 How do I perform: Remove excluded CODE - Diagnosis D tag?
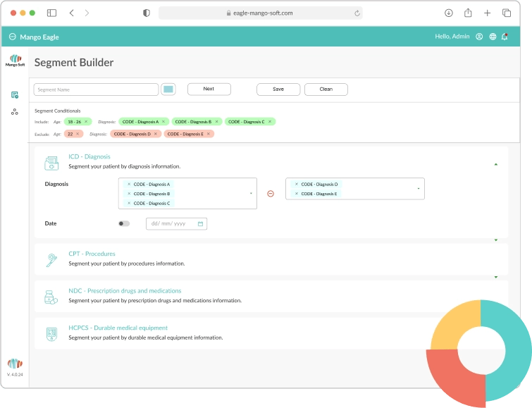(x=156, y=134)
